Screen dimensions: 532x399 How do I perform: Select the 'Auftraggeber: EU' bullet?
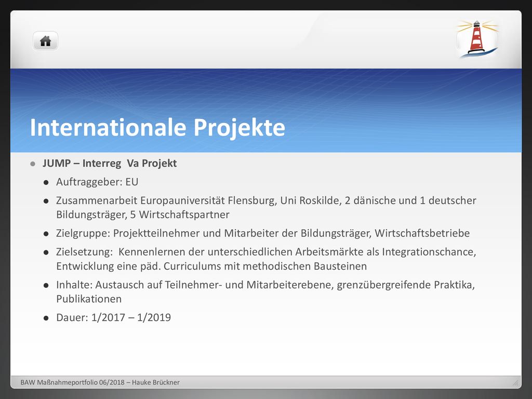pyautogui.click(x=97, y=182)
